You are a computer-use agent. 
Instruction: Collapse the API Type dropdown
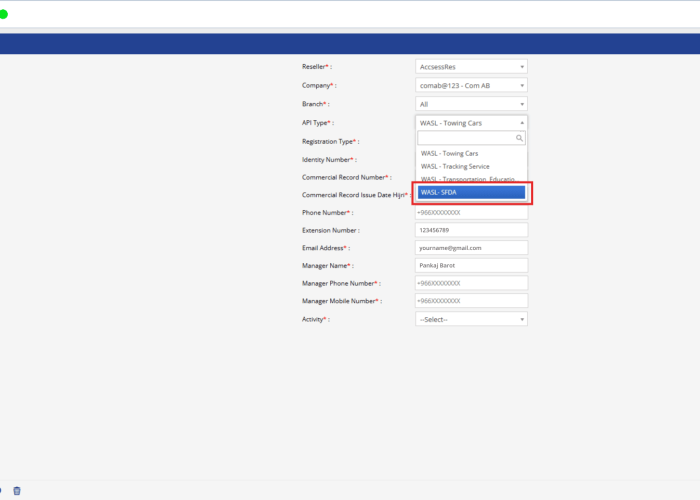click(x=471, y=123)
